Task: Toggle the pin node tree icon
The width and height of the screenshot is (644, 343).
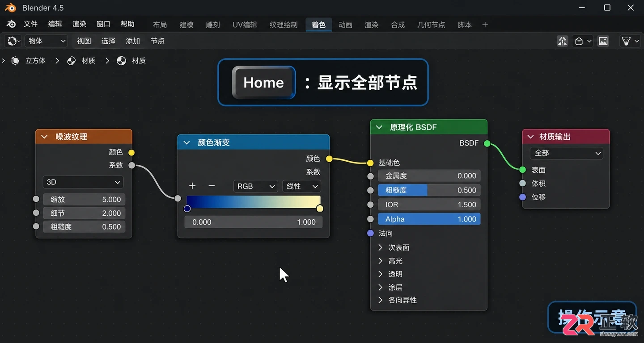Action: coord(563,41)
